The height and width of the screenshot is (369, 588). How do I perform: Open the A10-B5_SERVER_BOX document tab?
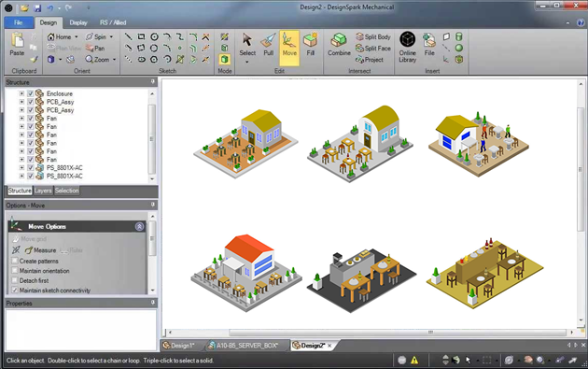(246, 346)
